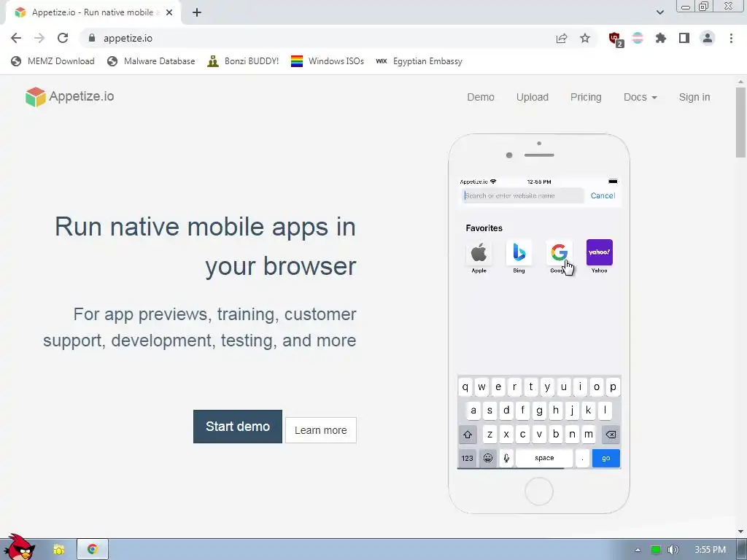Image resolution: width=747 pixels, height=560 pixels.
Task: Open a new tab with the plus button
Action: tap(197, 12)
